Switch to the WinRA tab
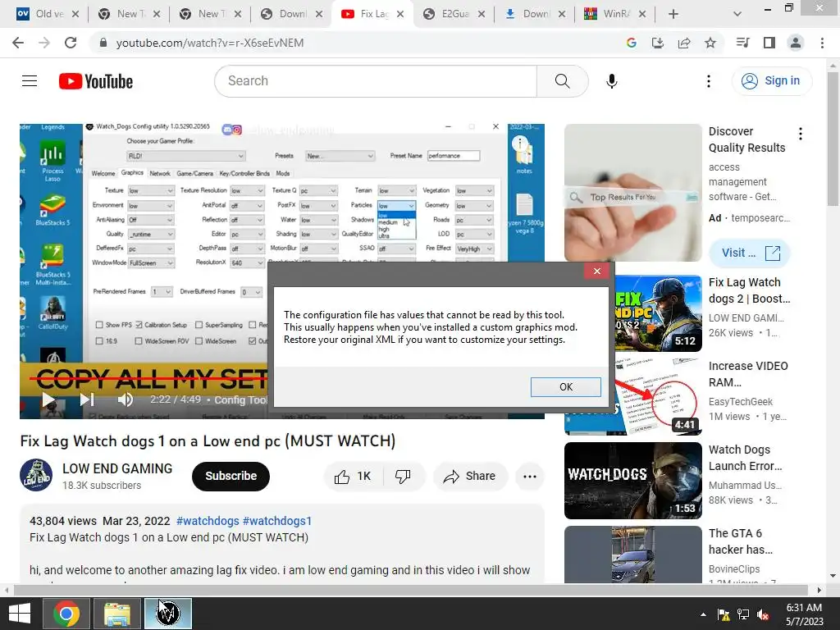The width and height of the screenshot is (840, 630). click(x=615, y=14)
